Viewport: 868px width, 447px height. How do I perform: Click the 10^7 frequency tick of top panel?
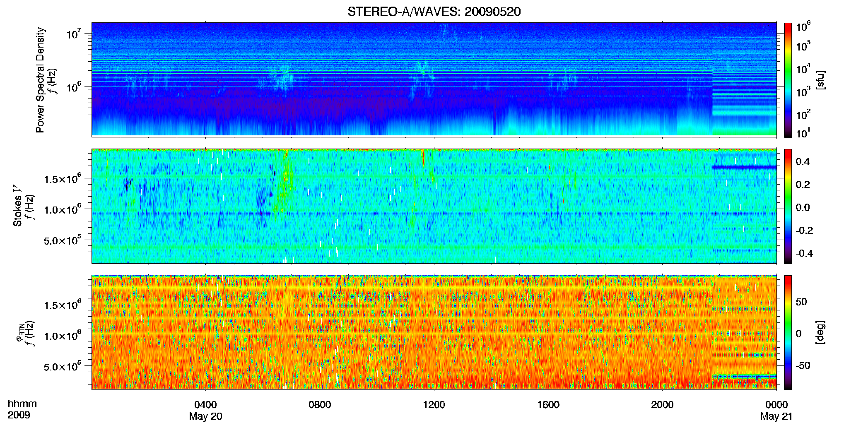tap(73, 33)
